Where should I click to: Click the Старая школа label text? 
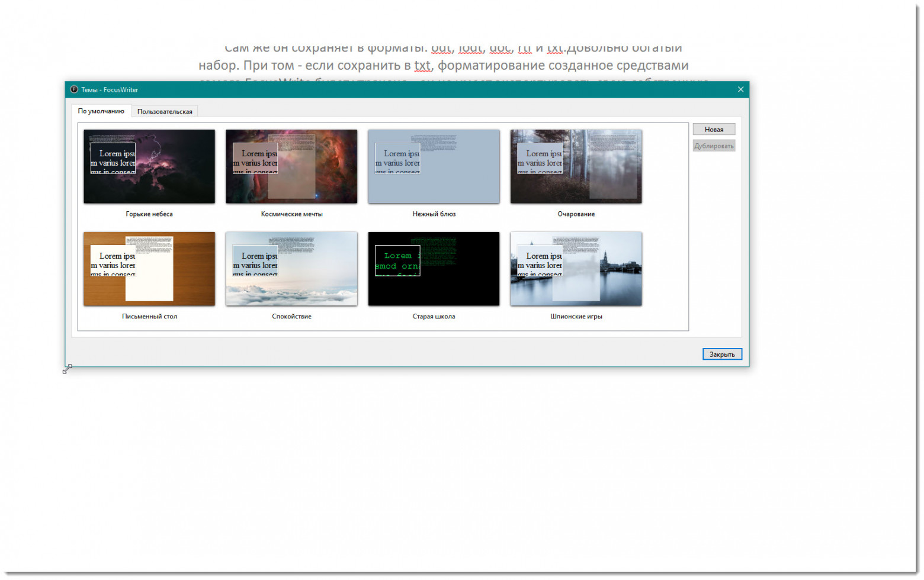click(x=434, y=316)
